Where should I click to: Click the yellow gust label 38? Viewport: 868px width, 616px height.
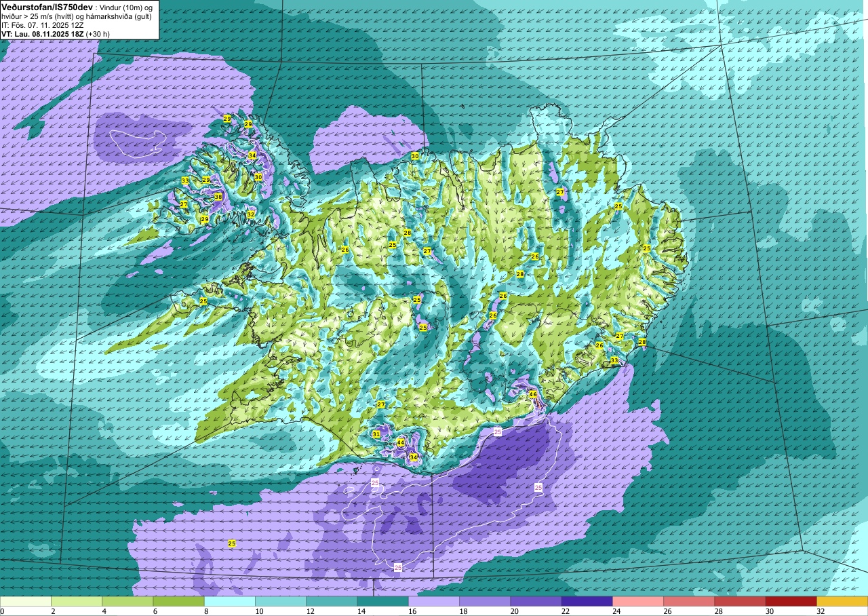point(218,197)
